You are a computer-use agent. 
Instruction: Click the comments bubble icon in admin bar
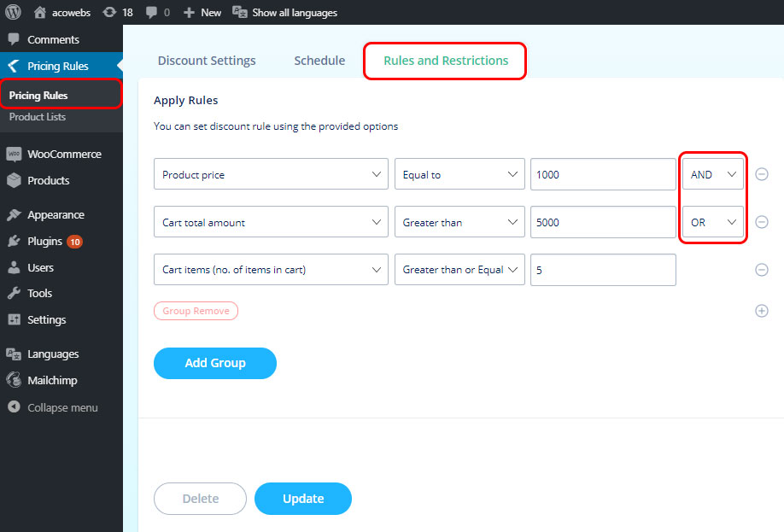pyautogui.click(x=151, y=12)
